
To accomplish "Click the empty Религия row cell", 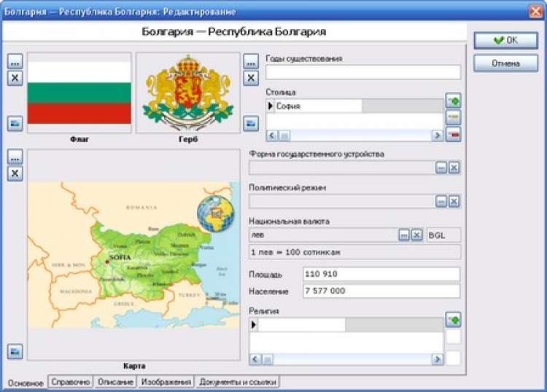I will 302,325.
